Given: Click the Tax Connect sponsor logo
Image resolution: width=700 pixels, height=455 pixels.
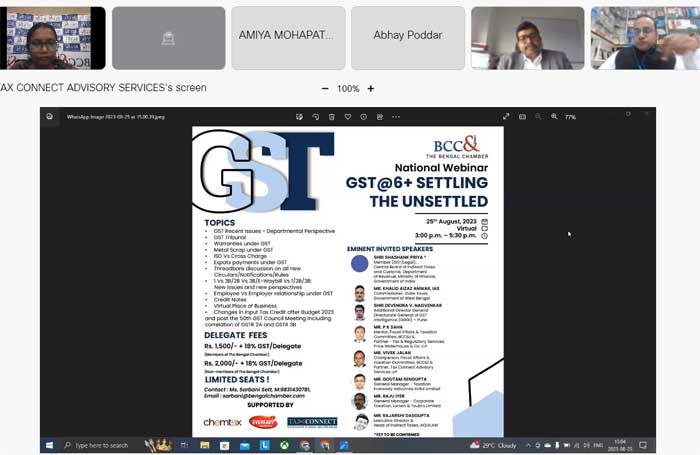Looking at the screenshot, I should click(312, 422).
